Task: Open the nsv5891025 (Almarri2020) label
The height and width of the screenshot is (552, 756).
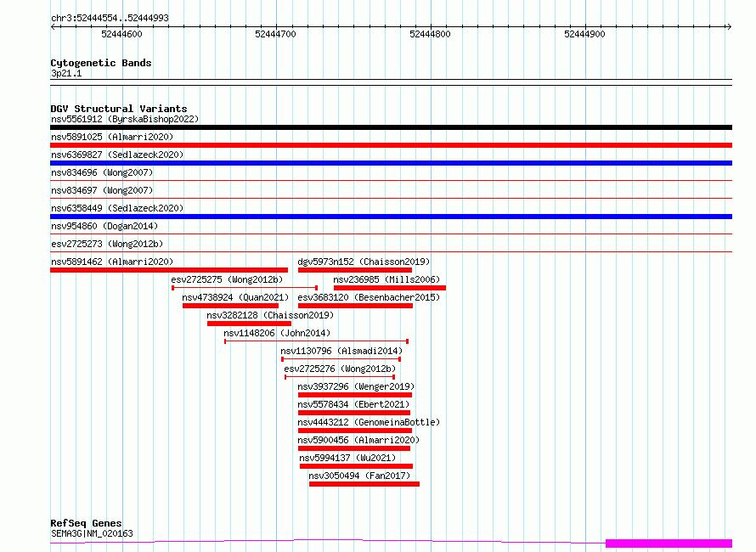Action: point(112,137)
